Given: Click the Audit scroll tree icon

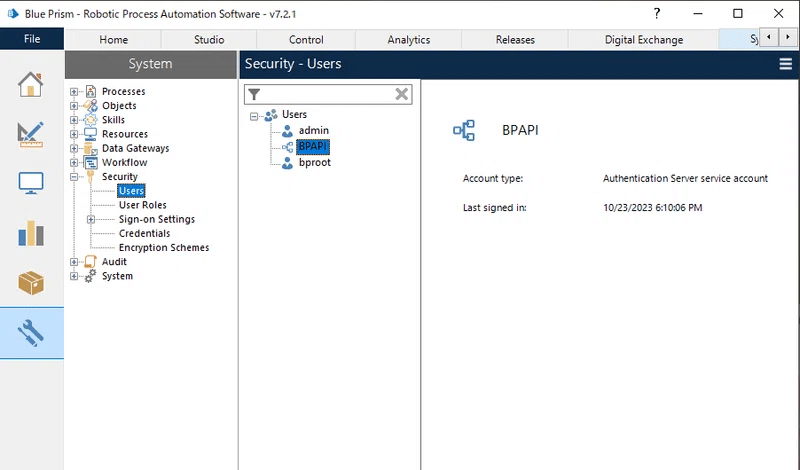Looking at the screenshot, I should 91,262.
